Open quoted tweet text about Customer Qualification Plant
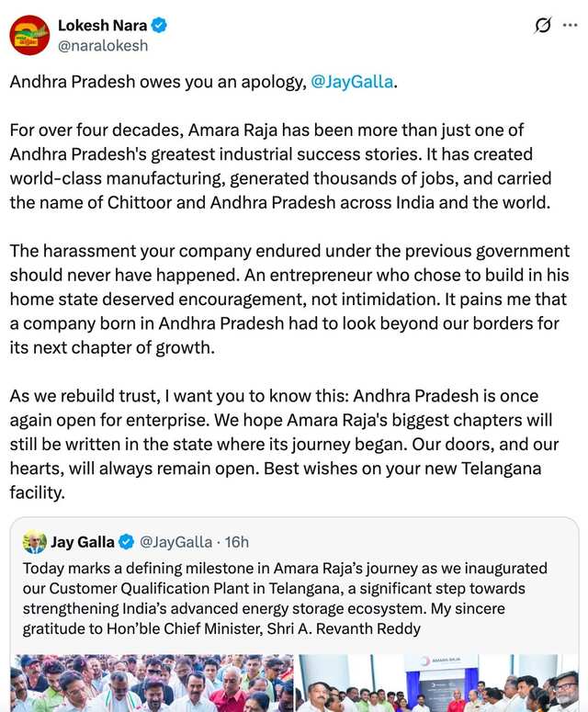 tap(285, 598)
